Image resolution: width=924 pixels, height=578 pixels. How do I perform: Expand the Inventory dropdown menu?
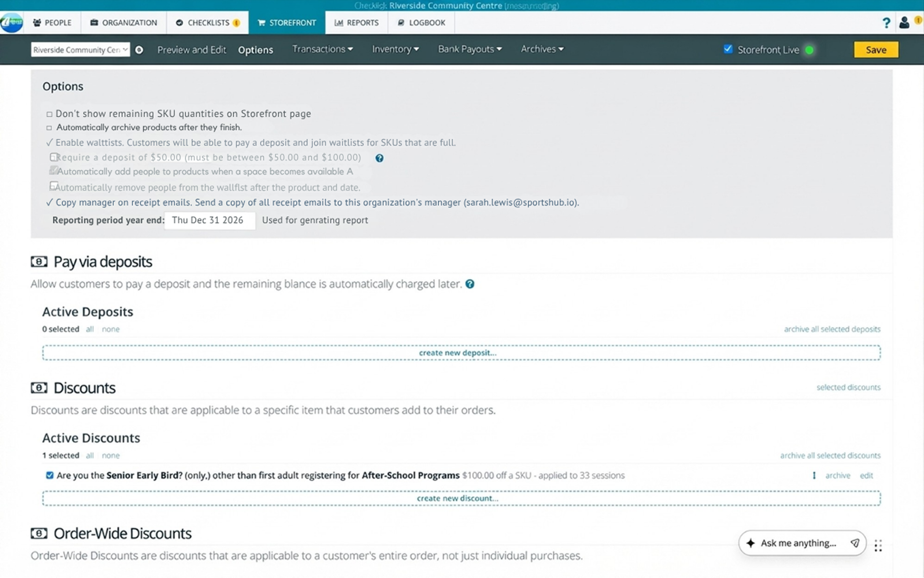point(396,49)
